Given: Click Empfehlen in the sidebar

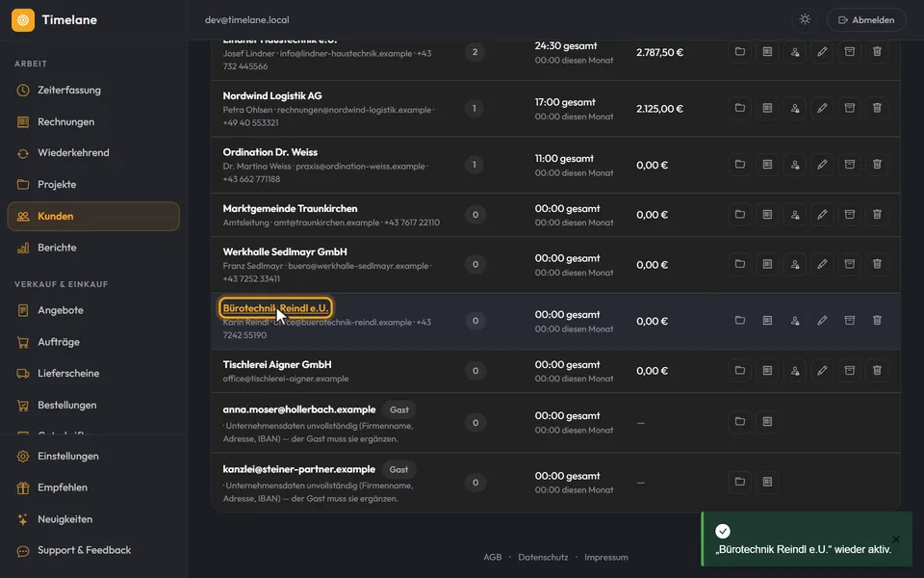Looking at the screenshot, I should tap(93, 487).
